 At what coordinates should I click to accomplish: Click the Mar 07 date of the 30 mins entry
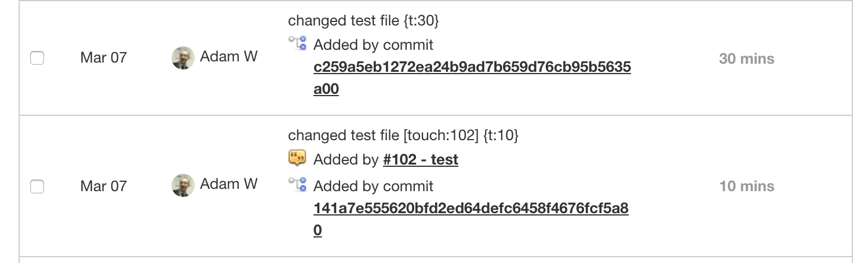coord(103,58)
